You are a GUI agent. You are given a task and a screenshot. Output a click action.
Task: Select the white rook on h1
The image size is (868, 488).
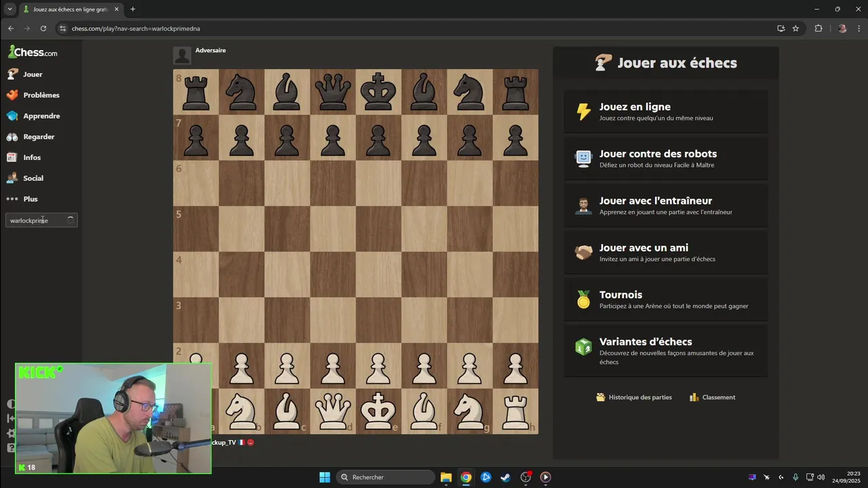tap(515, 411)
